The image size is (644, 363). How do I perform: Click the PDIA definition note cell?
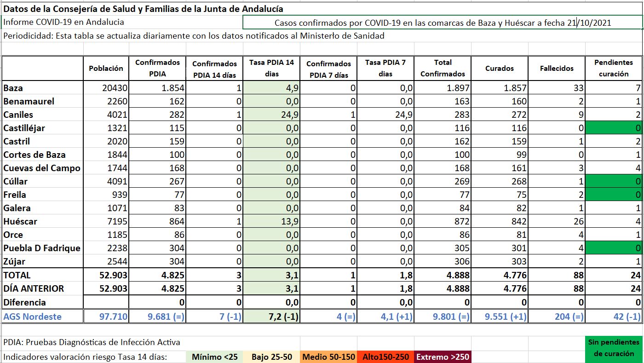92,342
